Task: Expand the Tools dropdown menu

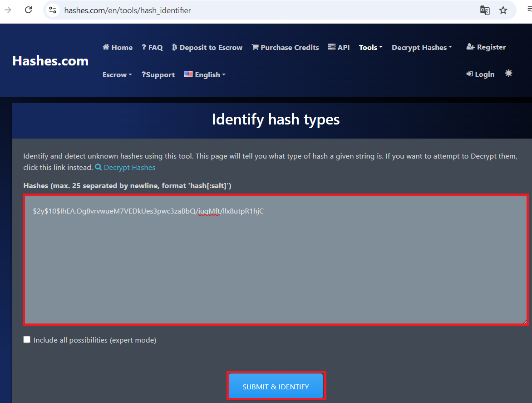Action: [x=370, y=47]
